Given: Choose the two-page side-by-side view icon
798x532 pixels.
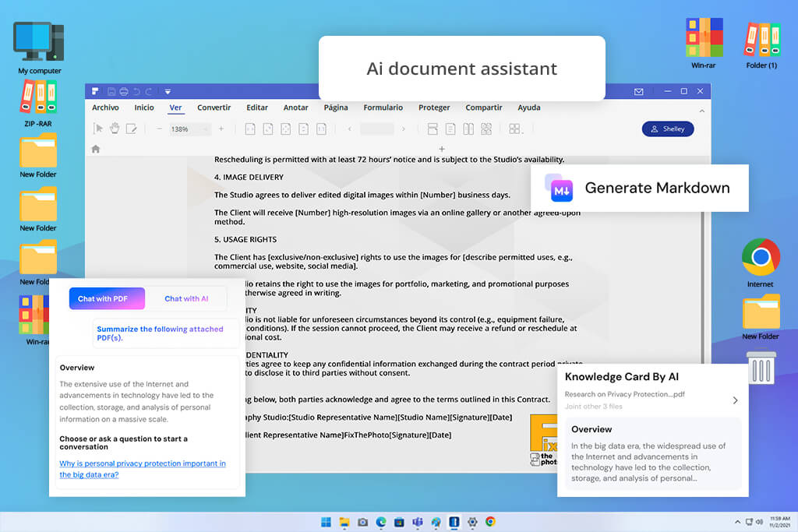Looking at the screenshot, I should (x=468, y=129).
